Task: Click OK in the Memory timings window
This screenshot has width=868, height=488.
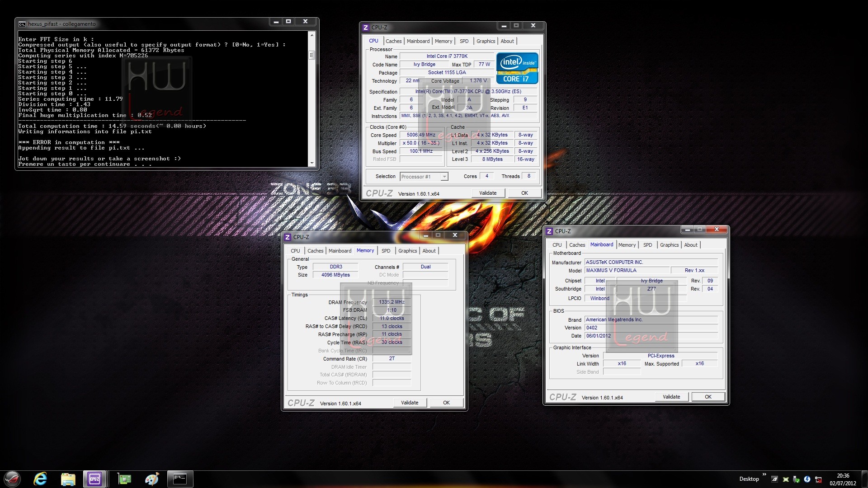Action: click(x=446, y=403)
